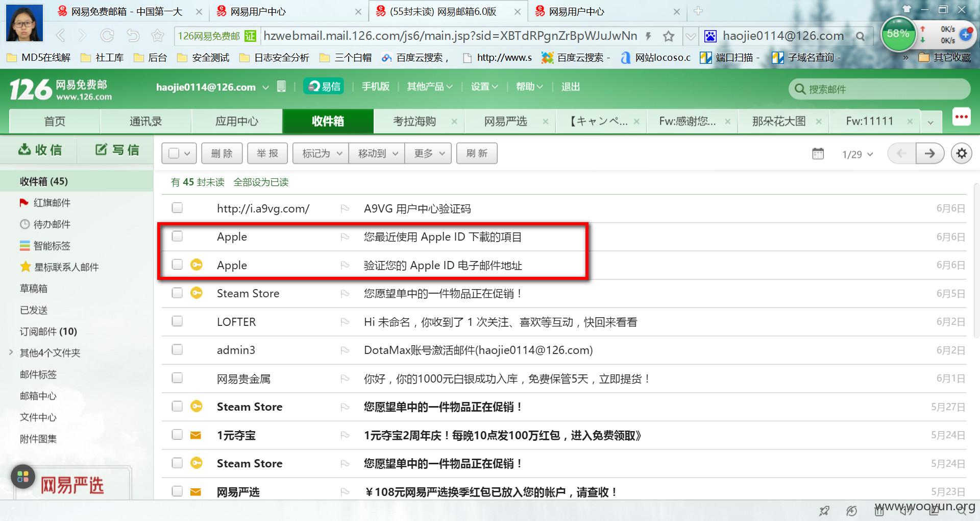The width and height of the screenshot is (980, 521).
Task: Switch to 通讯录 tab
Action: tap(145, 122)
